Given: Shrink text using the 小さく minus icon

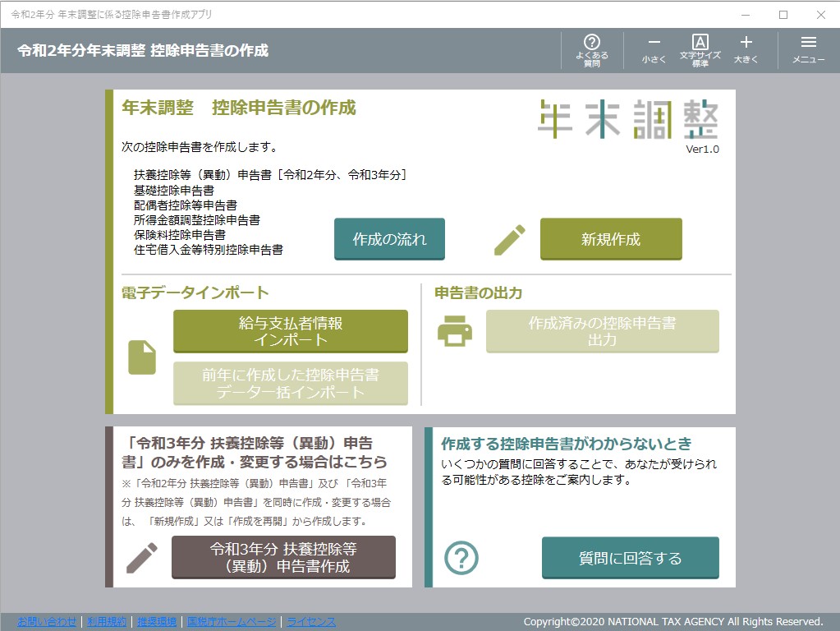Looking at the screenshot, I should [653, 48].
